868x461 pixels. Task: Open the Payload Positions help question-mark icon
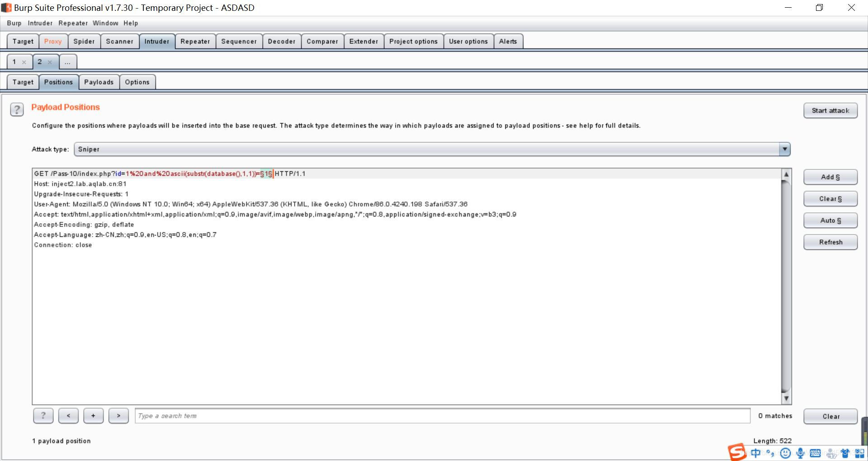coord(17,109)
